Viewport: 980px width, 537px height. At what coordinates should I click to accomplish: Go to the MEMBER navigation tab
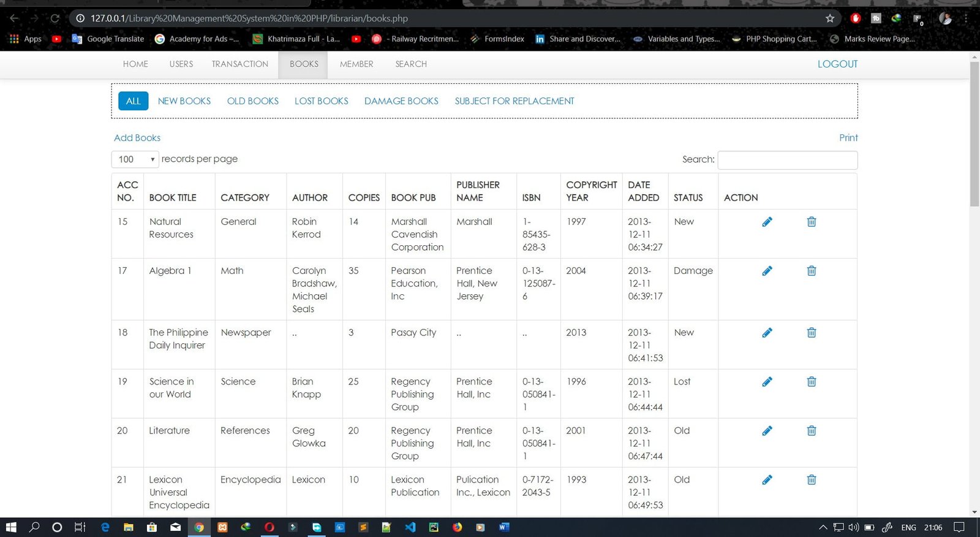(x=356, y=64)
